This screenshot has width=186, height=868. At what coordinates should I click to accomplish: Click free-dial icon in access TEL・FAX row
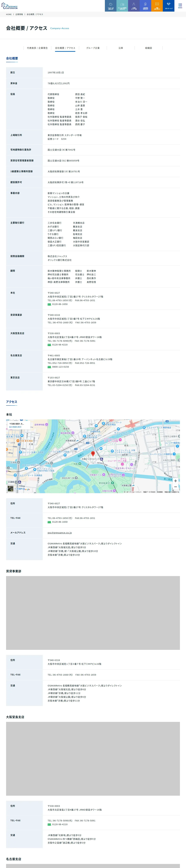coord(49,522)
